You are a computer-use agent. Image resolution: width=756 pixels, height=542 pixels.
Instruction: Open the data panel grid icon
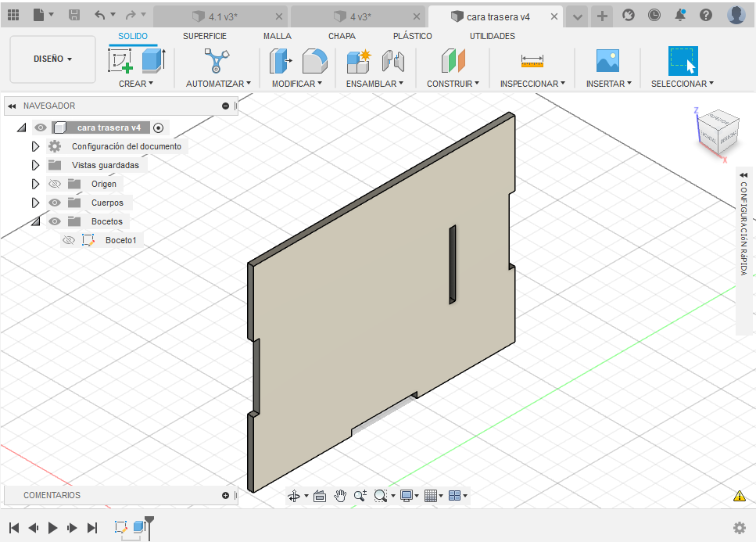13,16
